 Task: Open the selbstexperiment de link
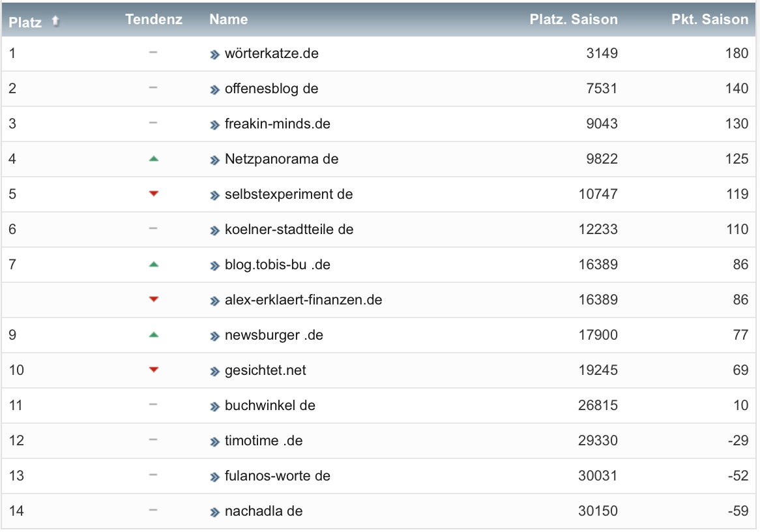289,194
